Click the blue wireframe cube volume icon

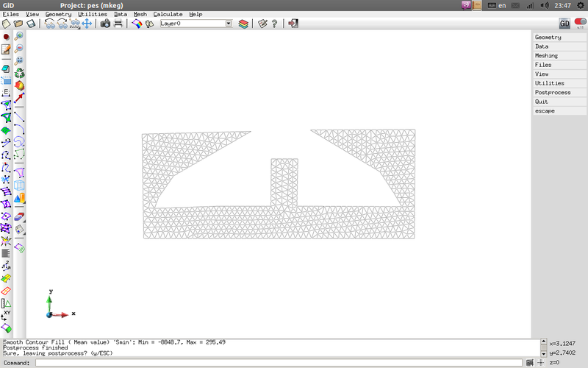click(19, 185)
